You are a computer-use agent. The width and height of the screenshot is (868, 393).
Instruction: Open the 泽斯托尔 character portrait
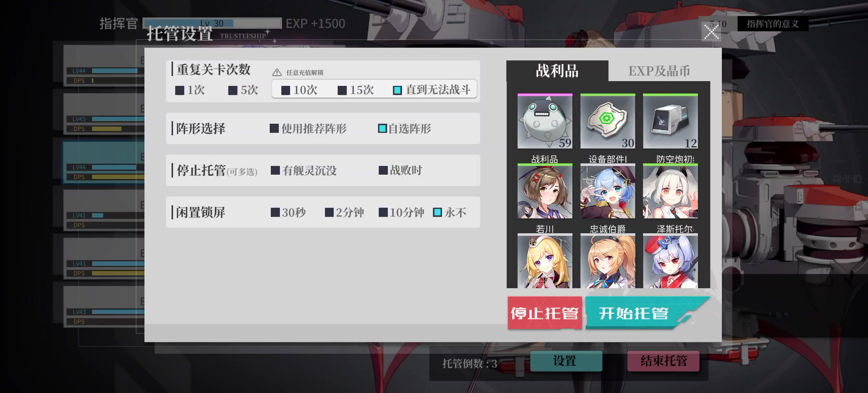coord(670,191)
